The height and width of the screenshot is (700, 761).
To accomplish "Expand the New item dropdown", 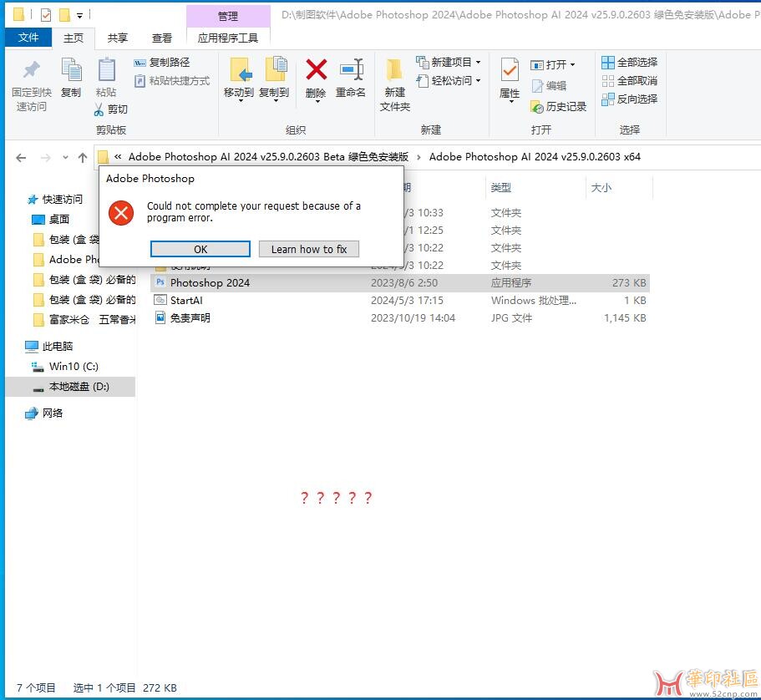I will (478, 62).
